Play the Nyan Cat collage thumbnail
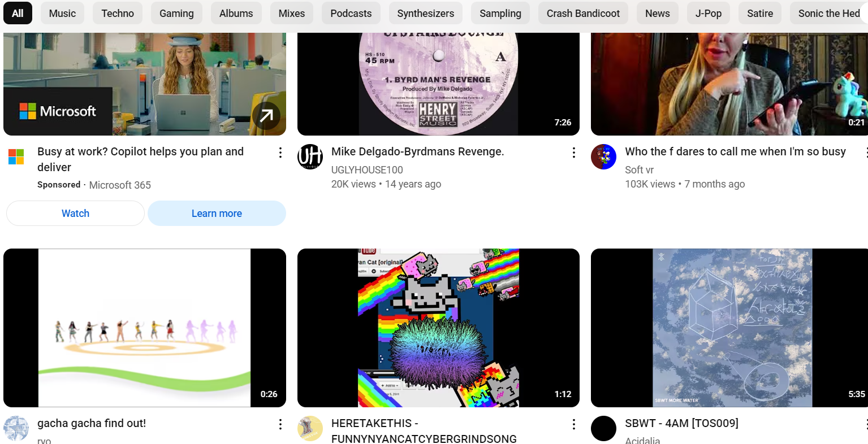The height and width of the screenshot is (444, 868). [438, 328]
